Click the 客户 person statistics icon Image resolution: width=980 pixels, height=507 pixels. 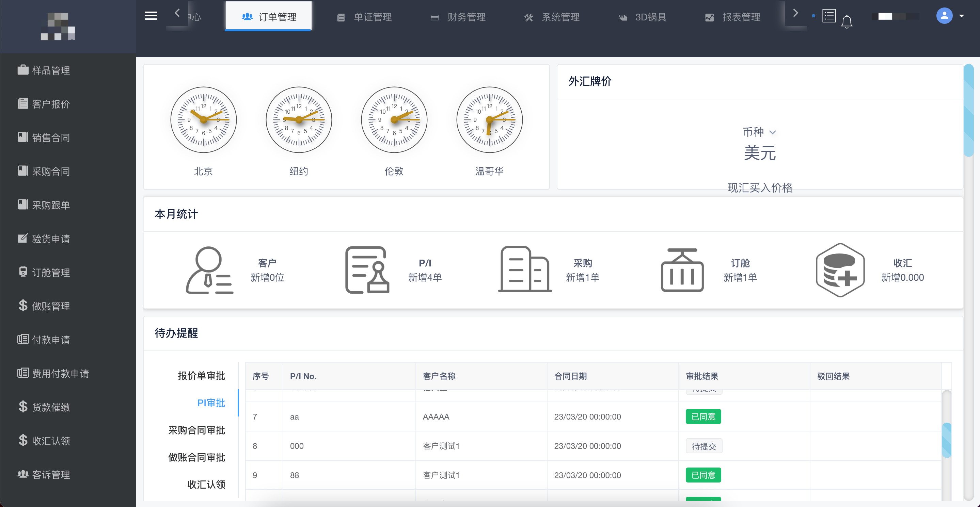(209, 270)
